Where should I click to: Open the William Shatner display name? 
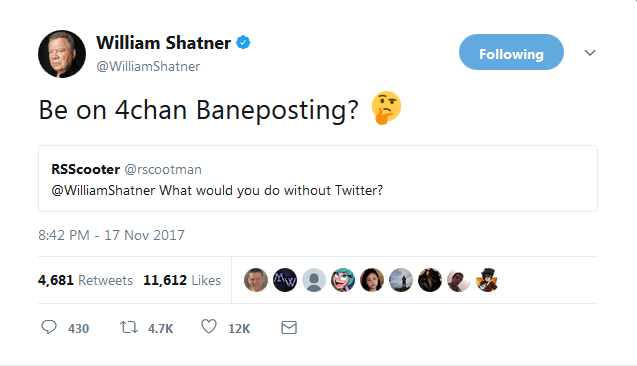tap(163, 43)
